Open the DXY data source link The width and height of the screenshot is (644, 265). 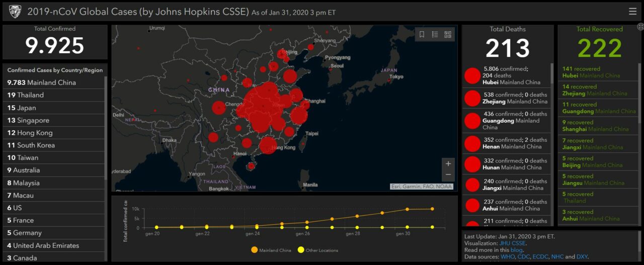click(x=582, y=256)
